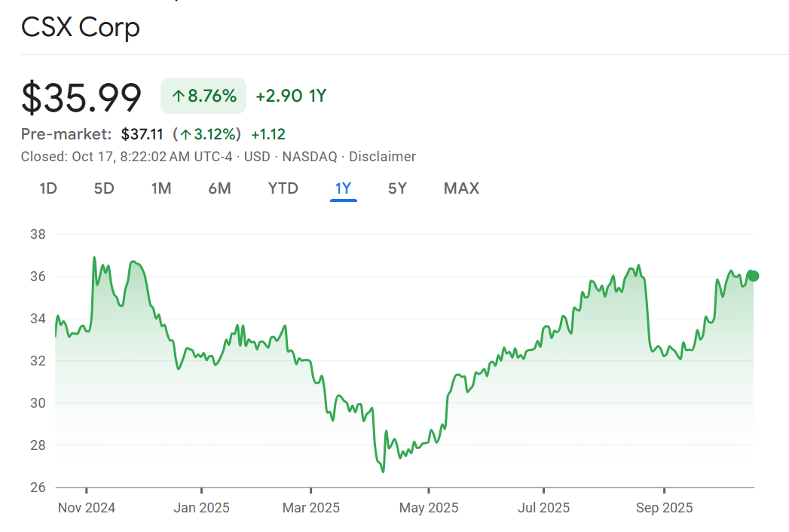Select the 5D time range tab
Screen dimensions: 789x532
tap(104, 188)
